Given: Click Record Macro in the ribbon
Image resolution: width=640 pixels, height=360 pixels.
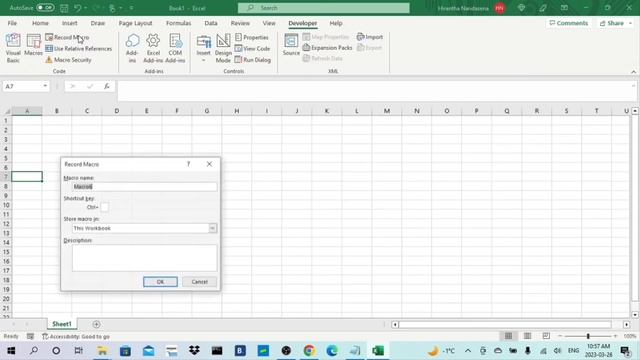Looking at the screenshot, I should tap(67, 37).
